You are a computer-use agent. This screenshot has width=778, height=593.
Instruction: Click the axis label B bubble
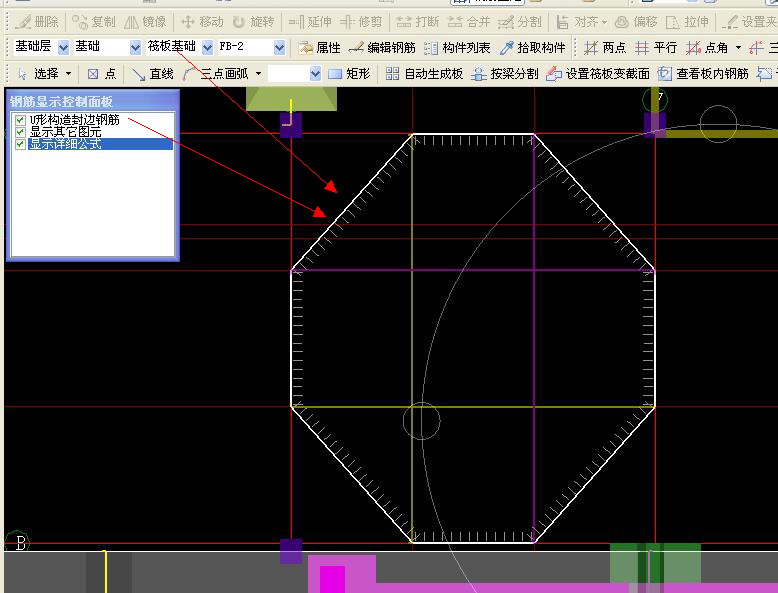pyautogui.click(x=17, y=542)
